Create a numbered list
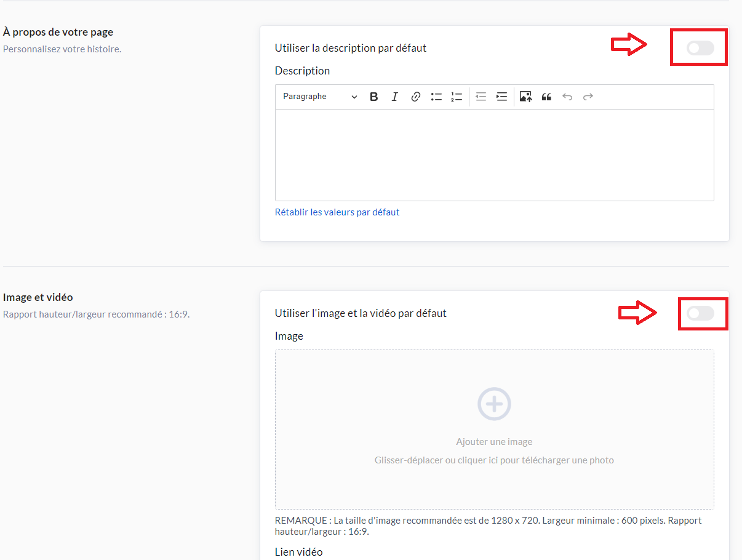Viewport: 742px width, 560px height. [x=457, y=97]
